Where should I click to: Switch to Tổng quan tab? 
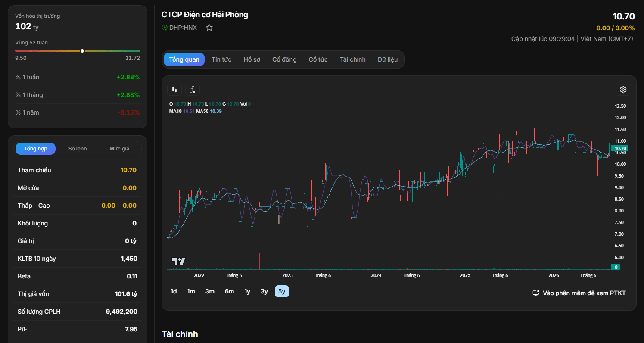tap(184, 59)
